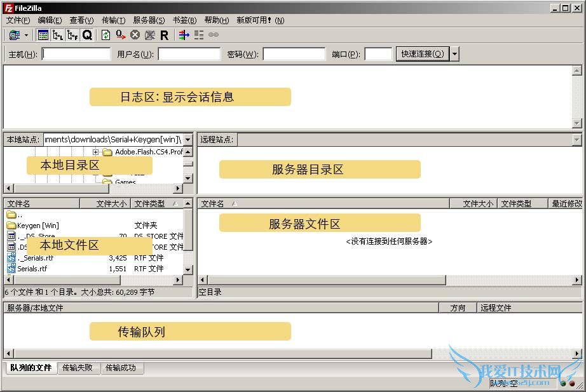Focus the 主机(H) host input field

[76, 54]
